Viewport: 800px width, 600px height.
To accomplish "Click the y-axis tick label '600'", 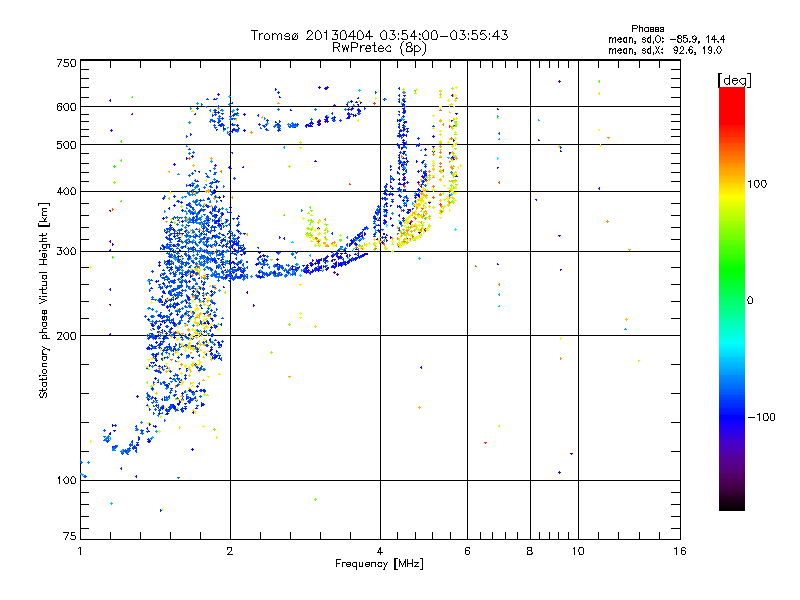I will [x=67, y=107].
